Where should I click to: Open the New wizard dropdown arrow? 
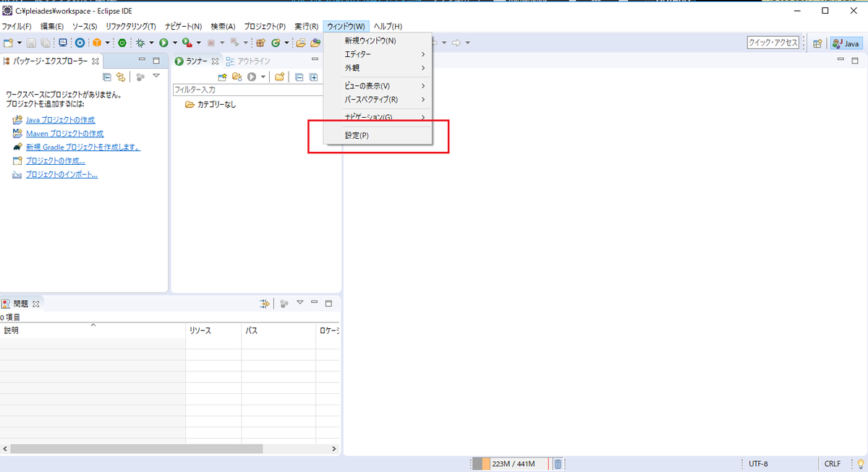pos(20,42)
